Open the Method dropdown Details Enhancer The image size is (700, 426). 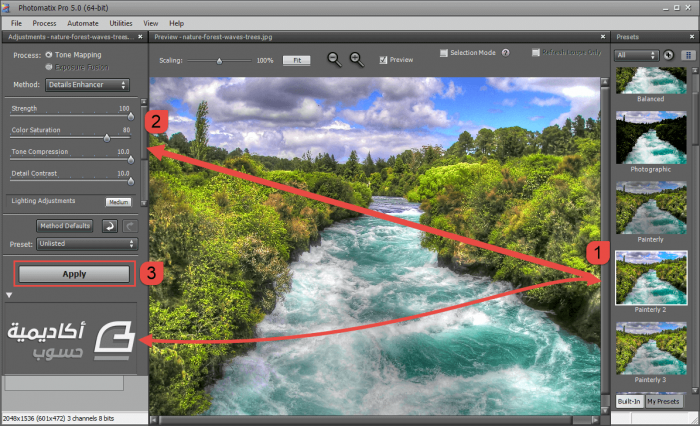[87, 85]
